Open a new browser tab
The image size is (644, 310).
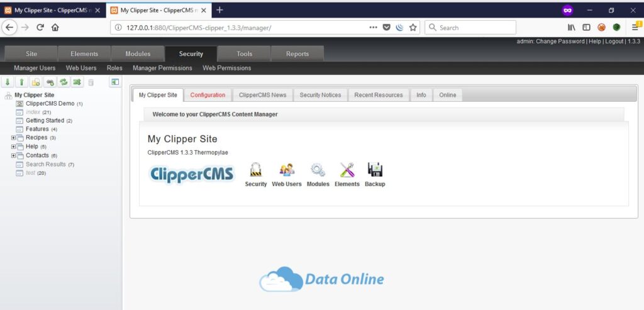point(219,10)
